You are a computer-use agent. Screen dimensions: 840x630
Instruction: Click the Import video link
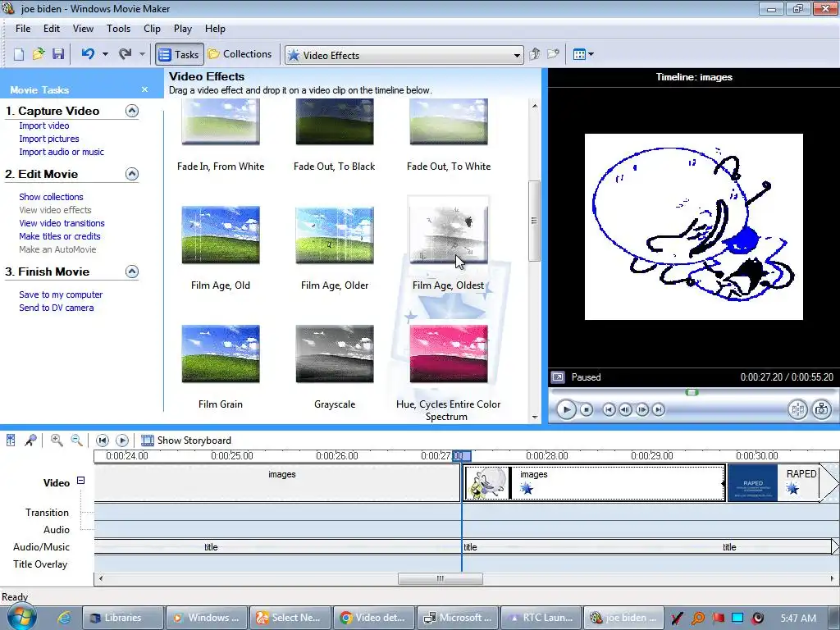click(44, 126)
